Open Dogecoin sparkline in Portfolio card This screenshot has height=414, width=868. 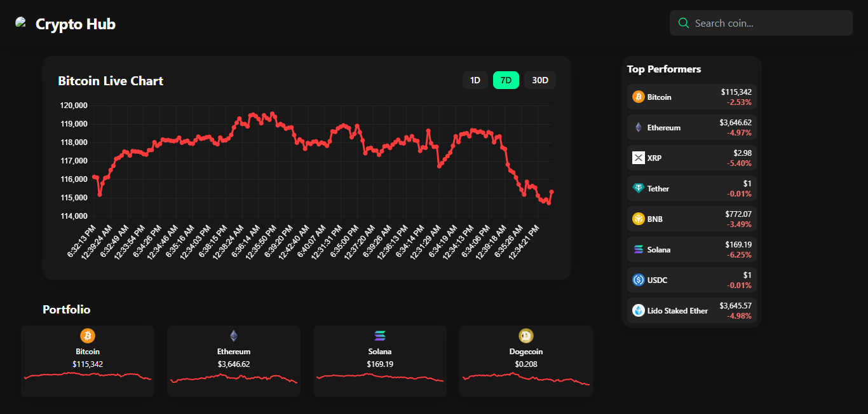point(526,378)
